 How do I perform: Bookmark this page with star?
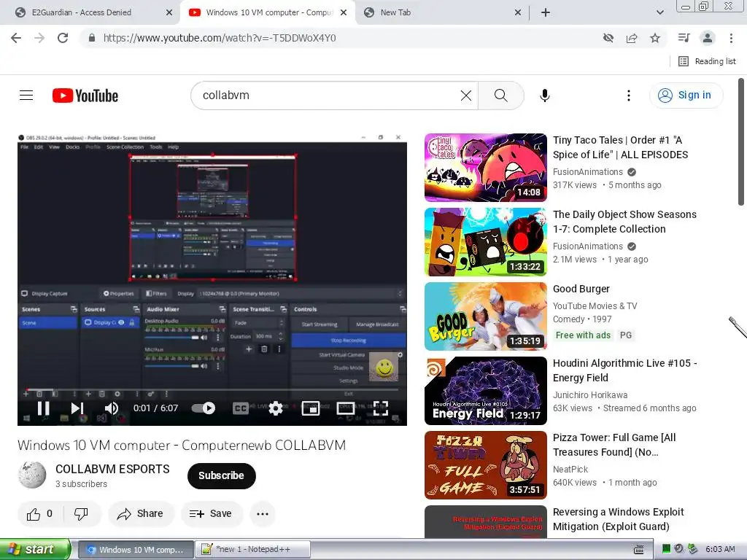[655, 38]
